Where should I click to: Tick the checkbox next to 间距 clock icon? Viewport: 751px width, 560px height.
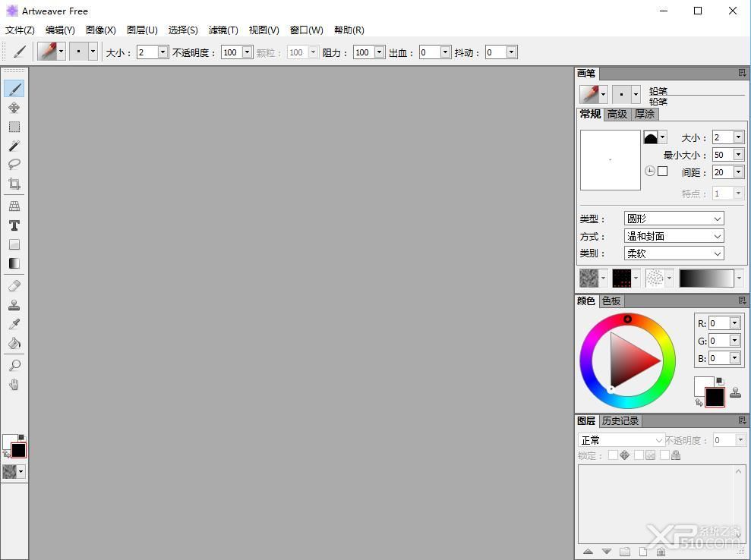coord(662,171)
